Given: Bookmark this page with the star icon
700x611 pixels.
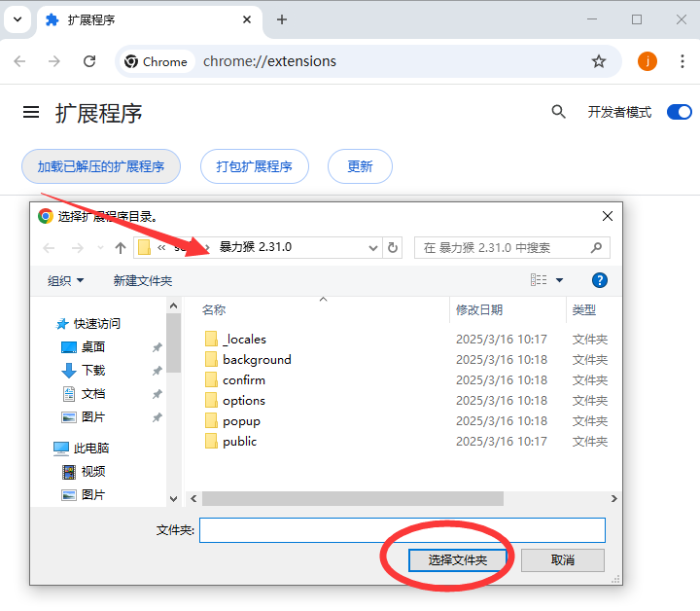Looking at the screenshot, I should pyautogui.click(x=599, y=61).
